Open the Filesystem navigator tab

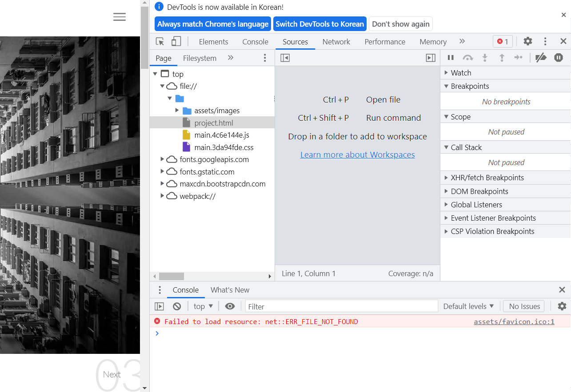[200, 58]
